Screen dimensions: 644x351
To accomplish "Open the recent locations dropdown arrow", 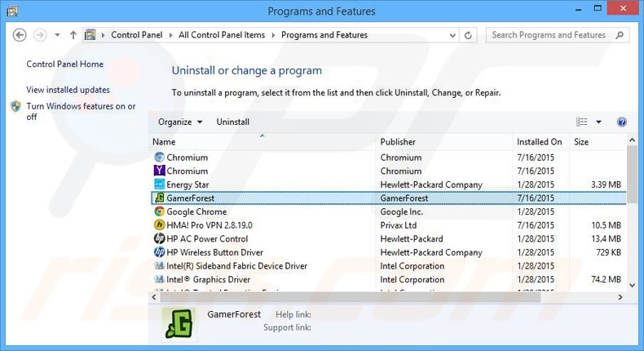I will (x=57, y=35).
